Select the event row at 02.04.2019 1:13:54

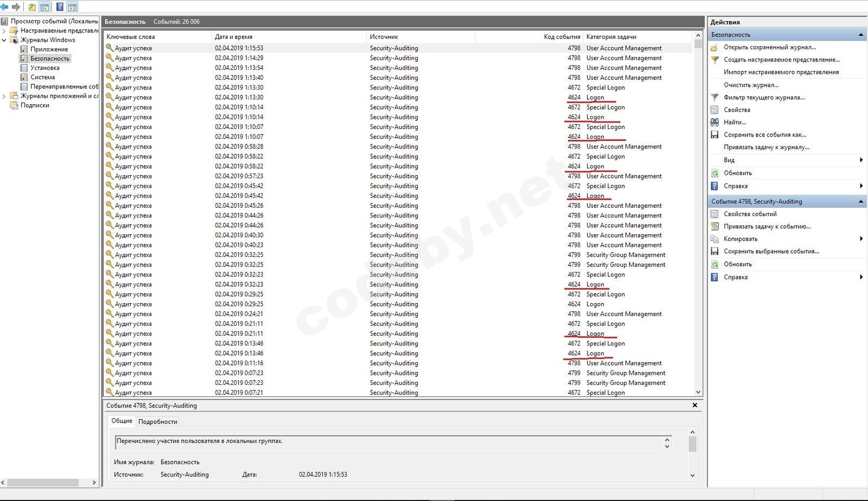399,68
